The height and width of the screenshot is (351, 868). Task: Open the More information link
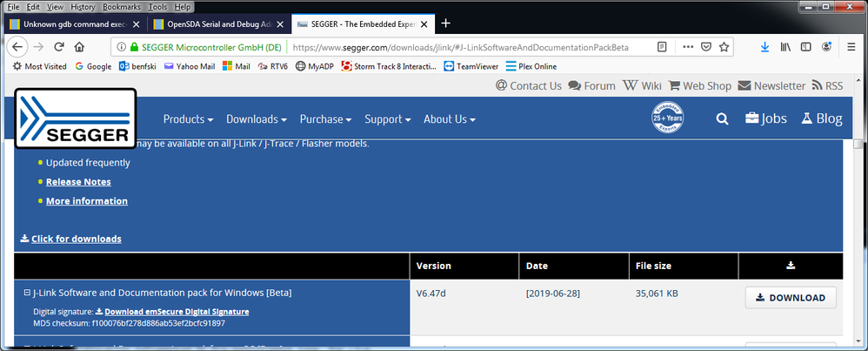[x=87, y=200]
